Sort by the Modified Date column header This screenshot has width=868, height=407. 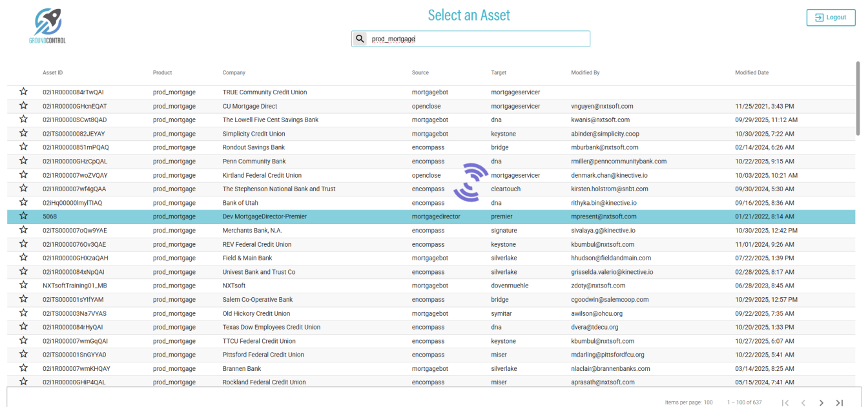pos(752,73)
